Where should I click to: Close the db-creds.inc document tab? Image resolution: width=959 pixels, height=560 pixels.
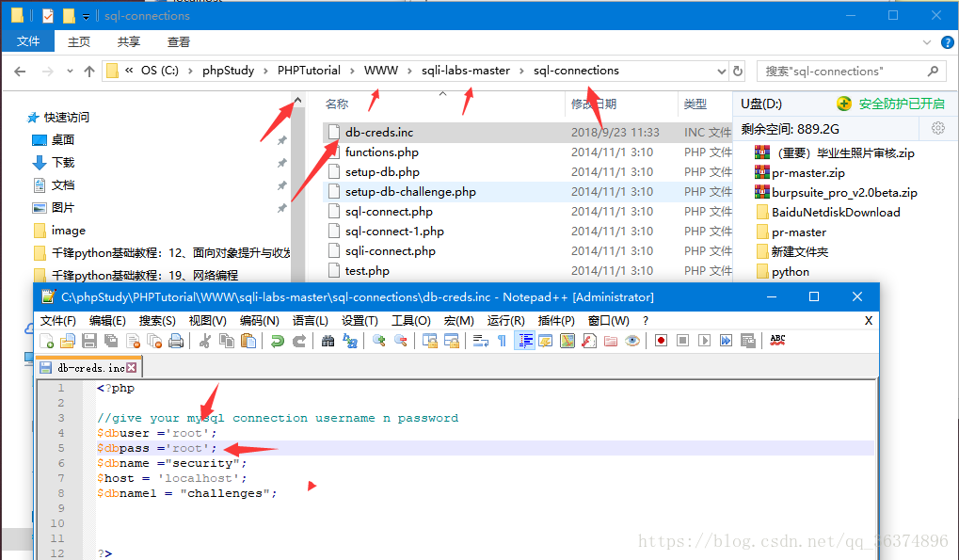132,367
